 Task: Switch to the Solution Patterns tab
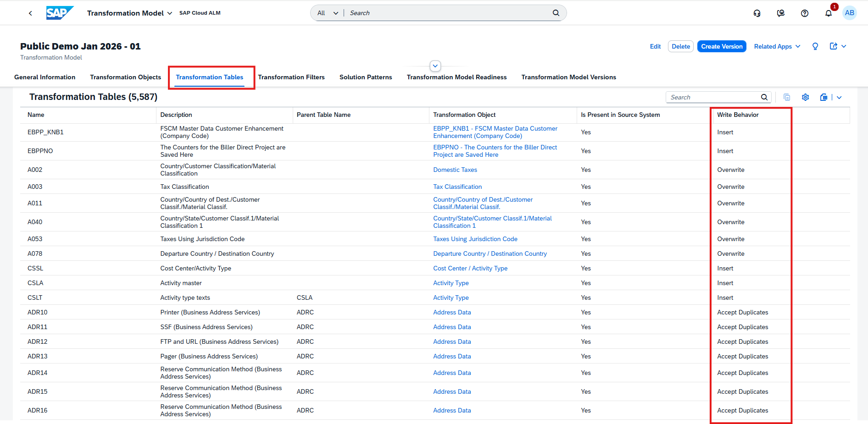coord(366,77)
